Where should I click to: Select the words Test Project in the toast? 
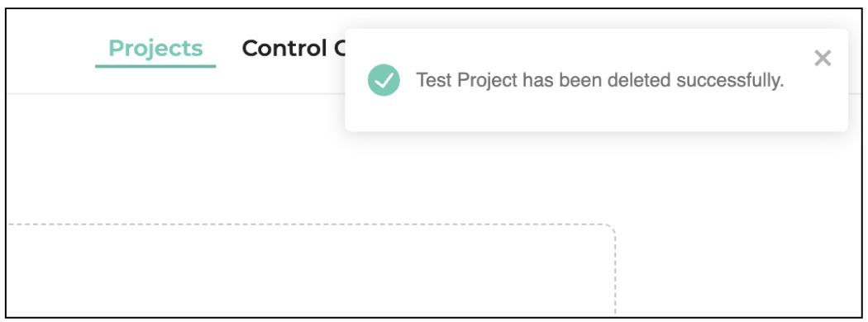point(467,81)
